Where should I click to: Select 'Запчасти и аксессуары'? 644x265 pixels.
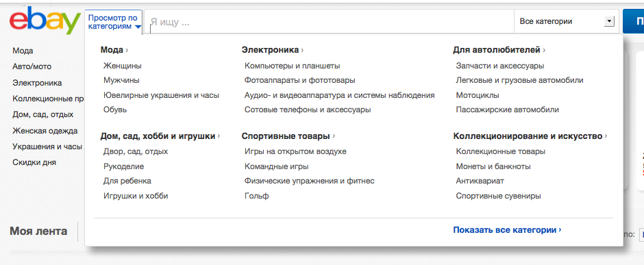click(x=500, y=66)
